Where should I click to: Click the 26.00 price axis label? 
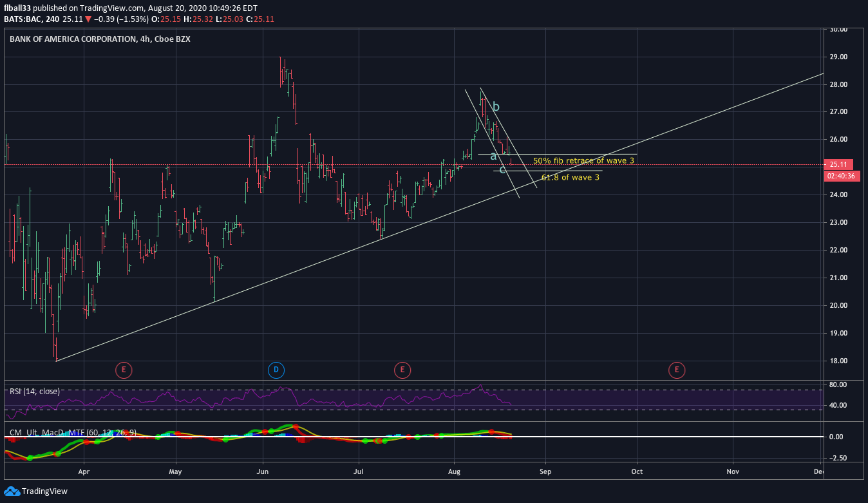pyautogui.click(x=838, y=140)
